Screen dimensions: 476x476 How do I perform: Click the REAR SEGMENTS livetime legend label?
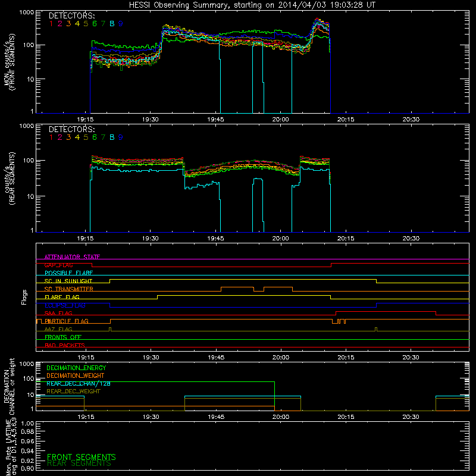(x=79, y=464)
